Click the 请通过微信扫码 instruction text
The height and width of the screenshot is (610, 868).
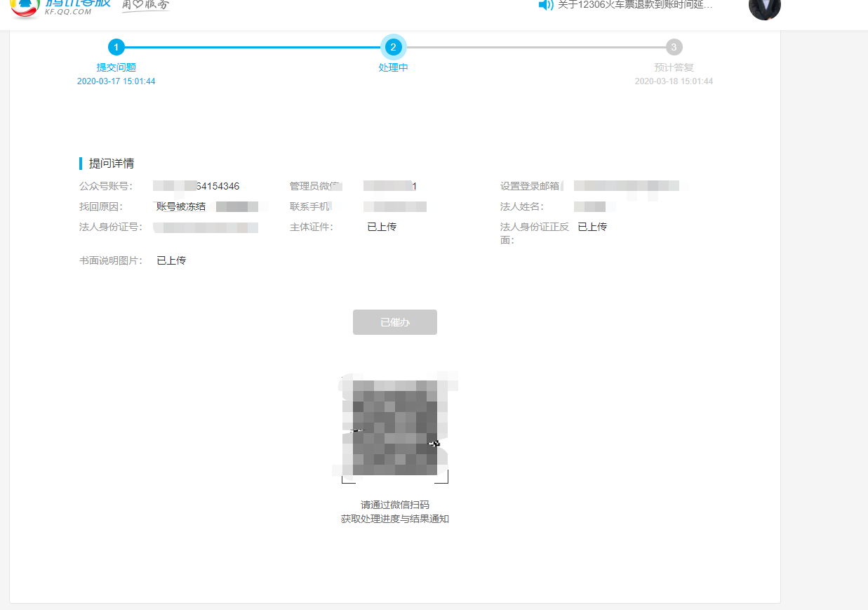(x=395, y=505)
